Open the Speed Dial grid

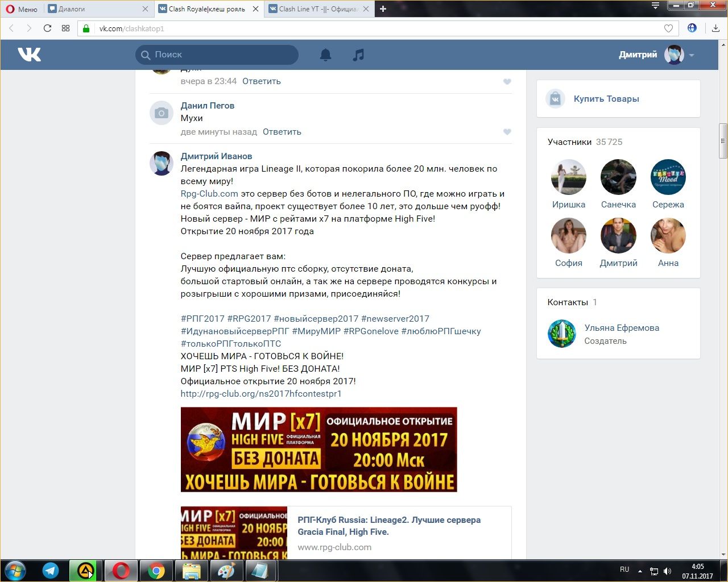click(65, 28)
